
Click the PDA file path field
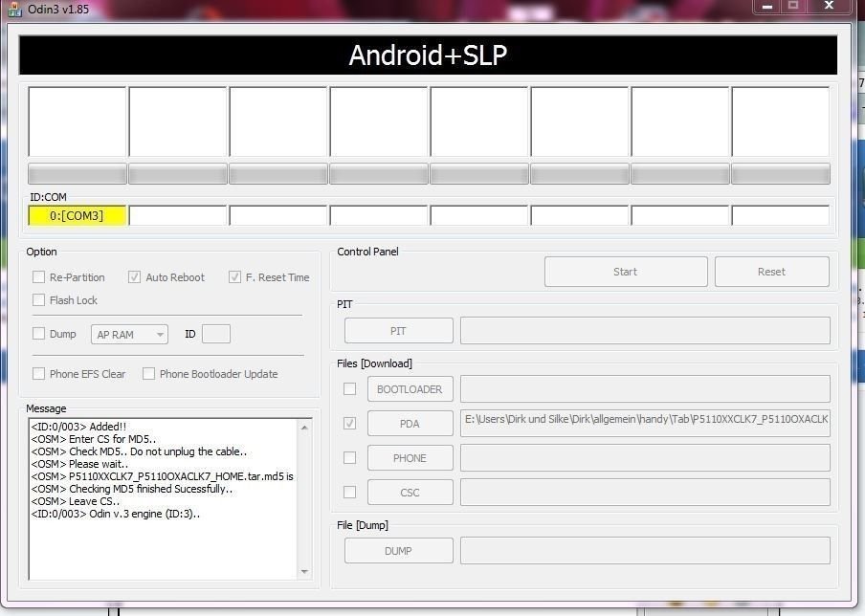(x=646, y=423)
